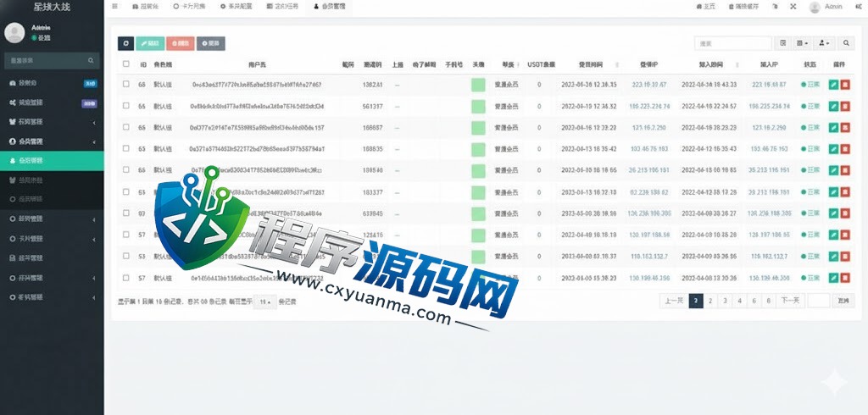868x415 pixels.
Task: Click green pencil in row with code 166657
Action: (x=834, y=128)
